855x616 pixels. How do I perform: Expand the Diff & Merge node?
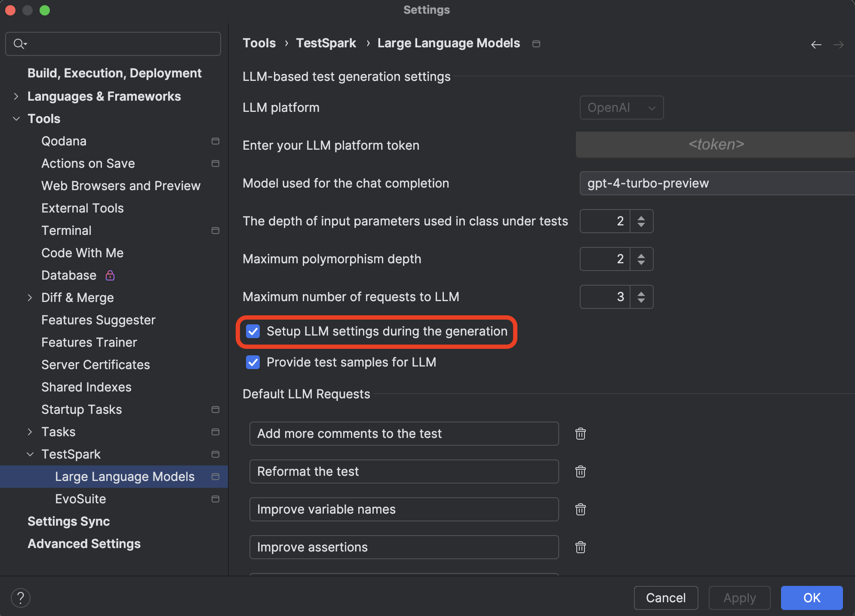tap(30, 298)
